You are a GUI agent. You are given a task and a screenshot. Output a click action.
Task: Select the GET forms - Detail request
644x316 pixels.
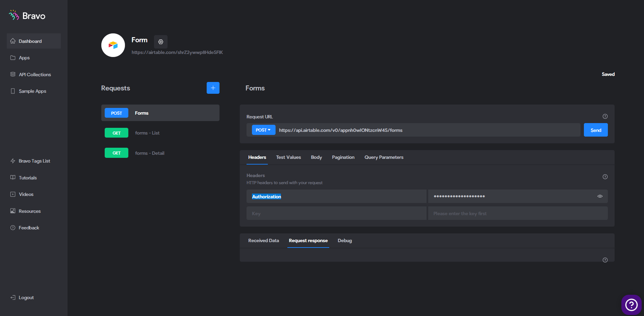160,153
